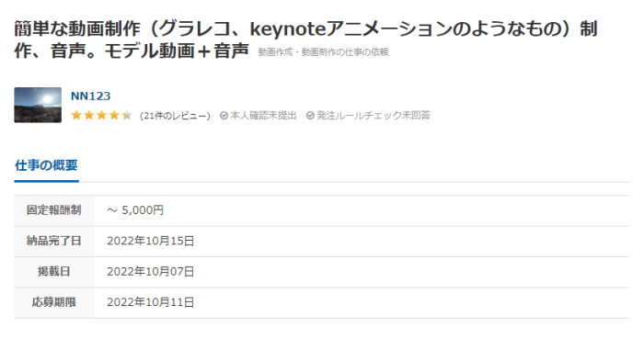
Task: Click the job title heading text
Action: click(305, 40)
